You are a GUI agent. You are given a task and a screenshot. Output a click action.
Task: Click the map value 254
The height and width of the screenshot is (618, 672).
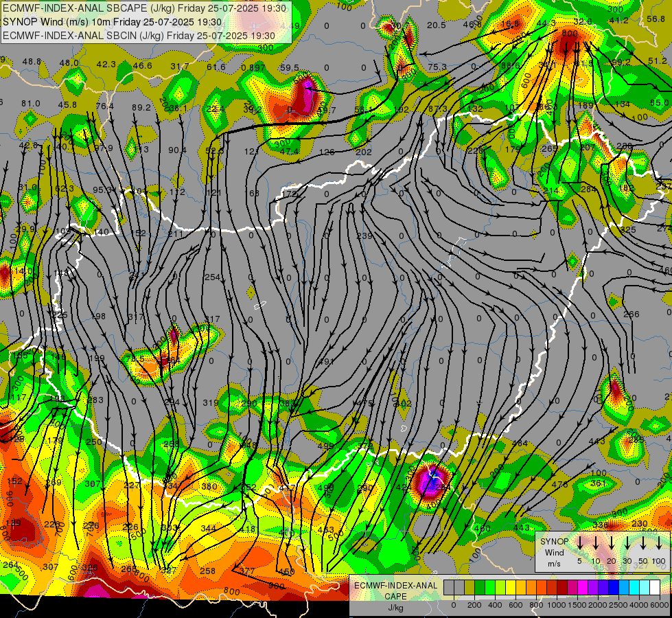pyautogui.click(x=213, y=277)
